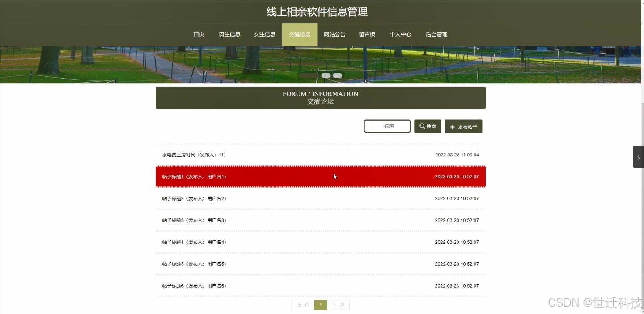Open the 女生信息 page
The width and height of the screenshot is (644, 314).
coord(264,34)
